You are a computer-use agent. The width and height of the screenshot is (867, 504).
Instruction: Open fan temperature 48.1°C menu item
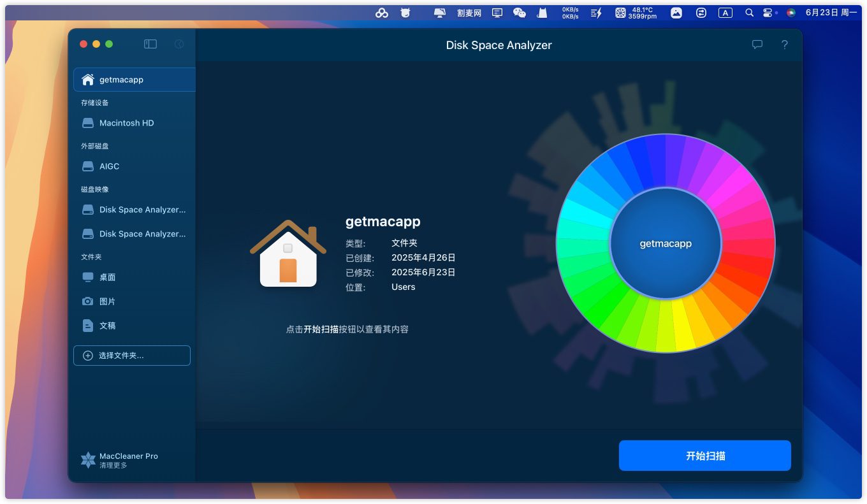coord(636,13)
